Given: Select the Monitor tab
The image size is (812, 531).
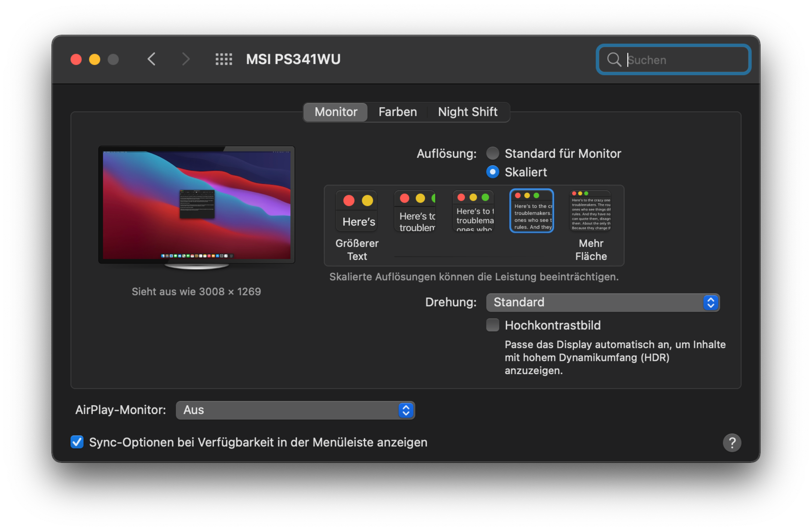Looking at the screenshot, I should [336, 112].
